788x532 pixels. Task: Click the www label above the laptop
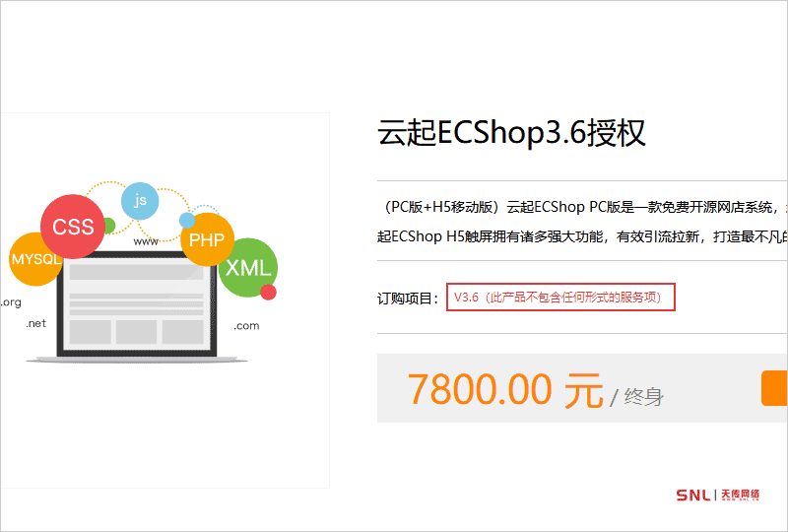coord(146,242)
